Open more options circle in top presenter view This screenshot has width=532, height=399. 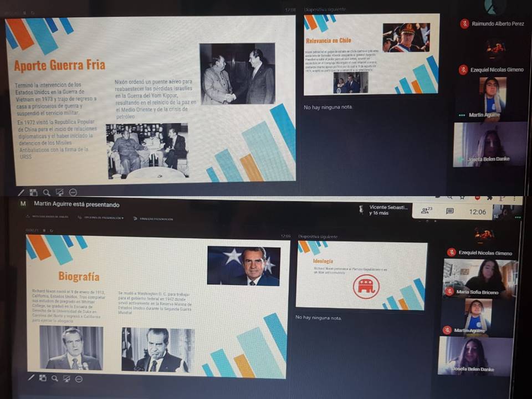click(73, 192)
